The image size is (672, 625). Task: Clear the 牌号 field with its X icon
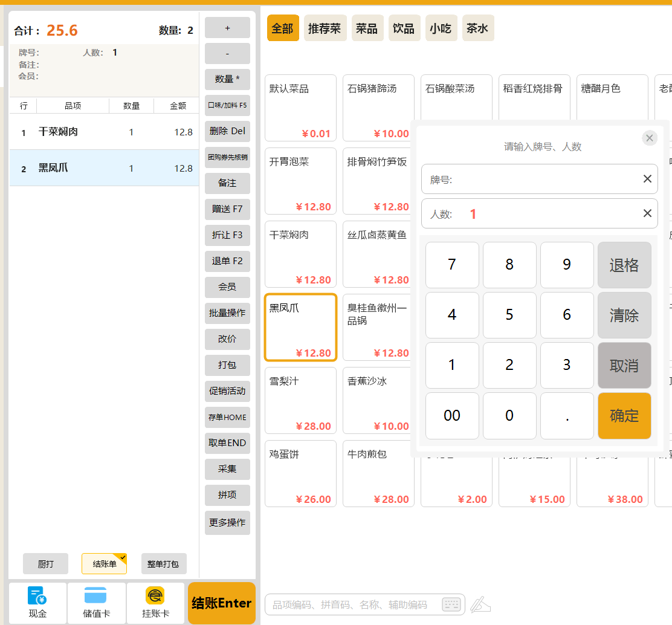(x=647, y=179)
